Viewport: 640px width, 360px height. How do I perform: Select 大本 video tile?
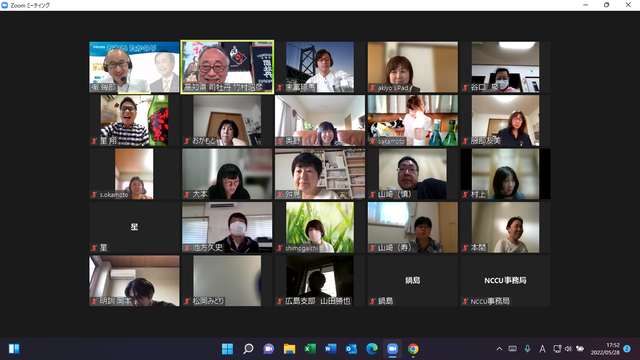pos(227,174)
